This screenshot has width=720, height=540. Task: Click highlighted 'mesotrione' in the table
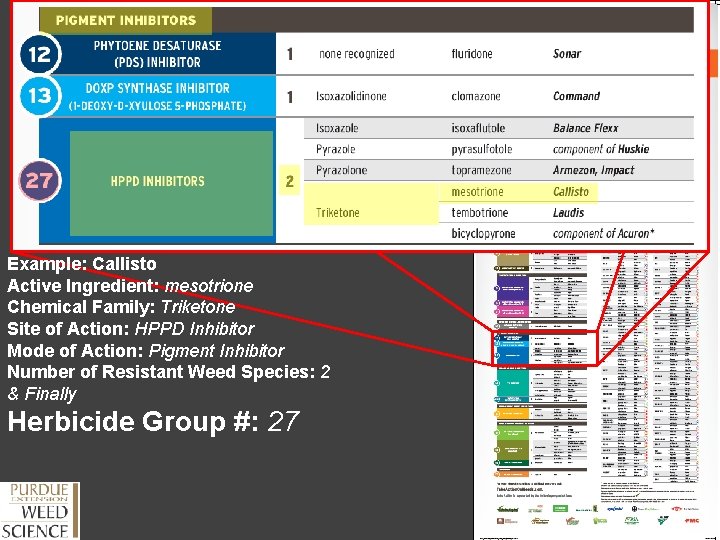478,191
